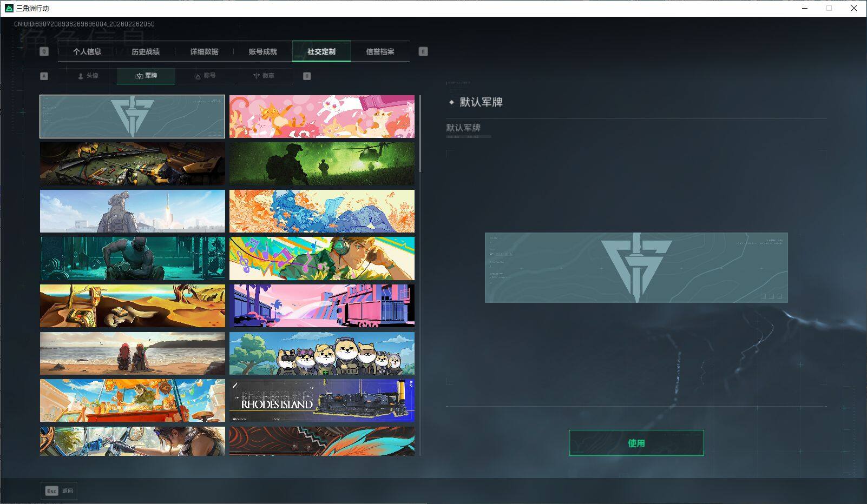Click the 默认军牌 title heading
867x504 pixels.
click(x=481, y=102)
